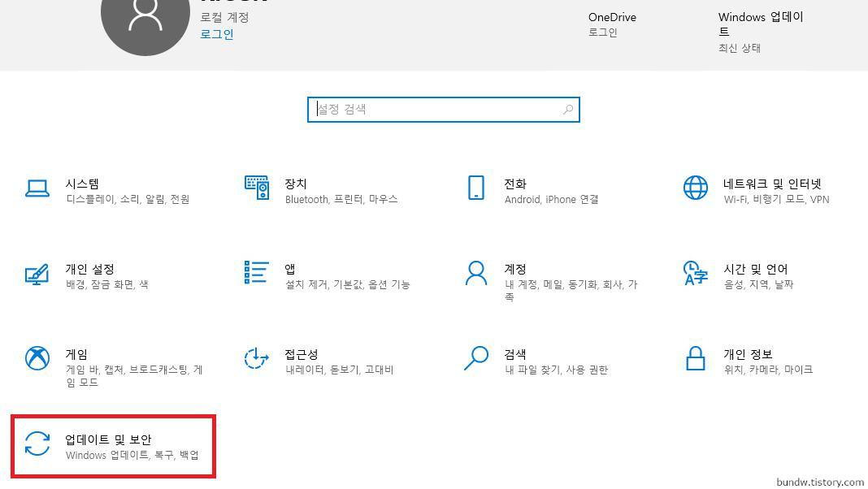This screenshot has height=489, width=868.
Task: Select the 시스템 category title
Action: 82,184
